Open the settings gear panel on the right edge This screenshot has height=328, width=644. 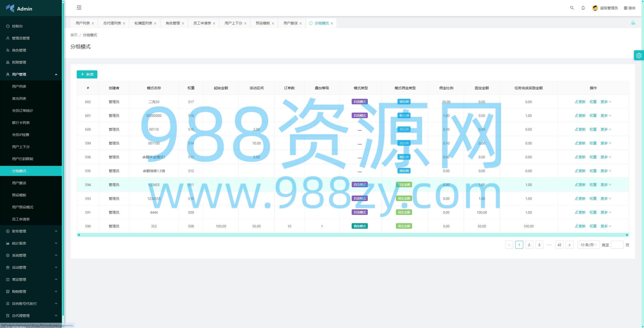click(x=639, y=55)
